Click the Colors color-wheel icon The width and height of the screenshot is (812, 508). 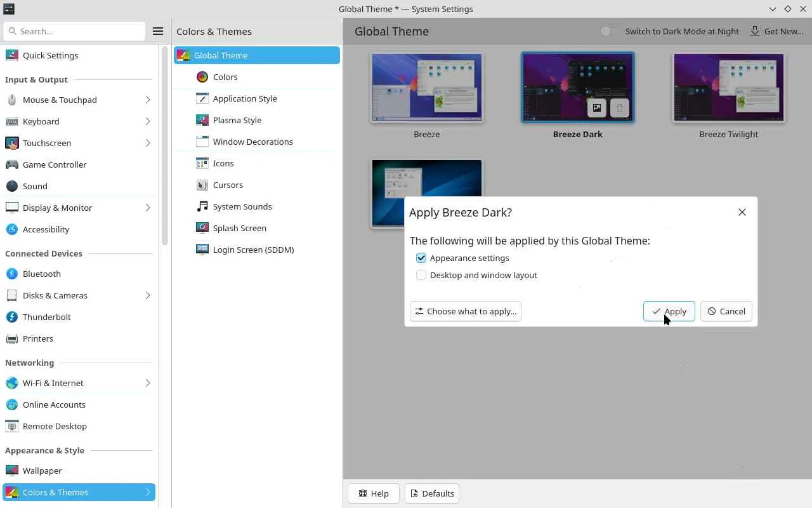click(x=202, y=77)
